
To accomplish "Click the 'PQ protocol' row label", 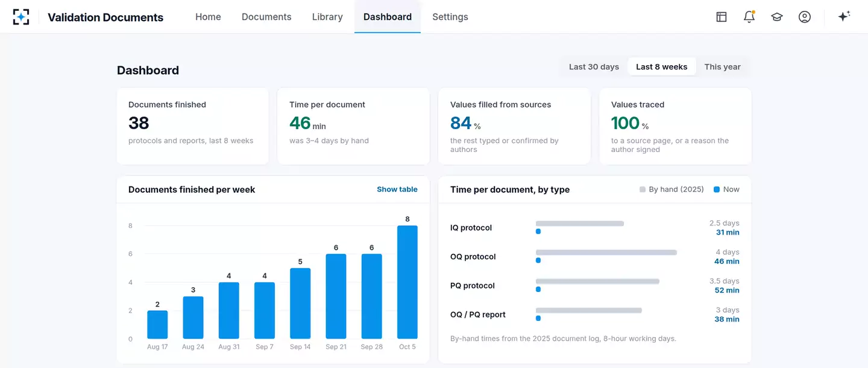I will [x=473, y=286].
